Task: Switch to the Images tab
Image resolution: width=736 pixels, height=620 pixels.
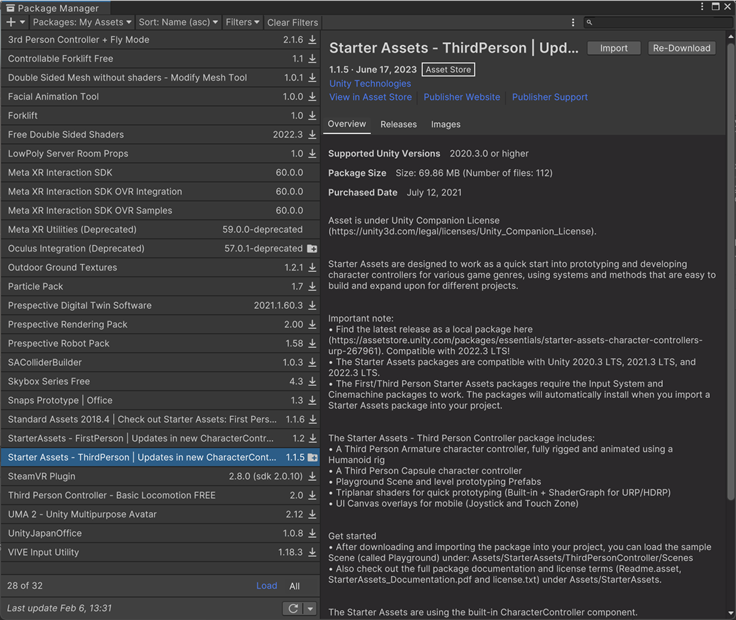Action: click(446, 125)
